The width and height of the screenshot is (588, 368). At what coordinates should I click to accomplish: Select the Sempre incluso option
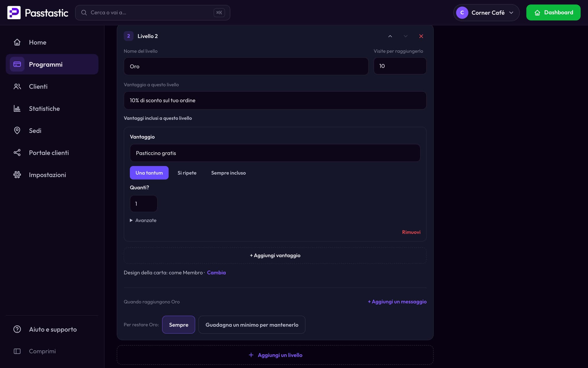[x=228, y=173]
